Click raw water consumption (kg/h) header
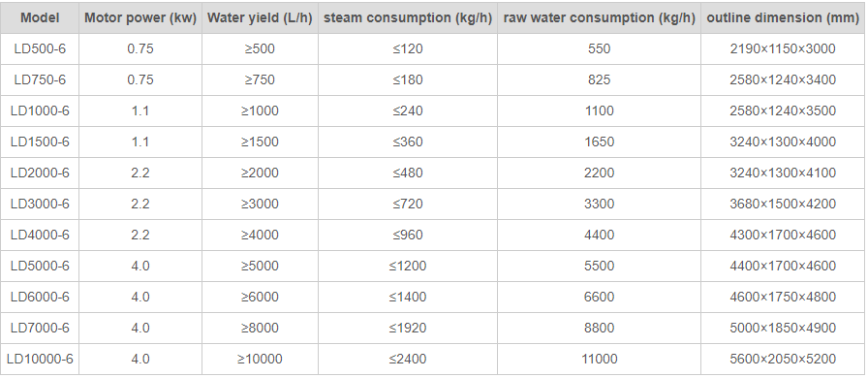 599,17
